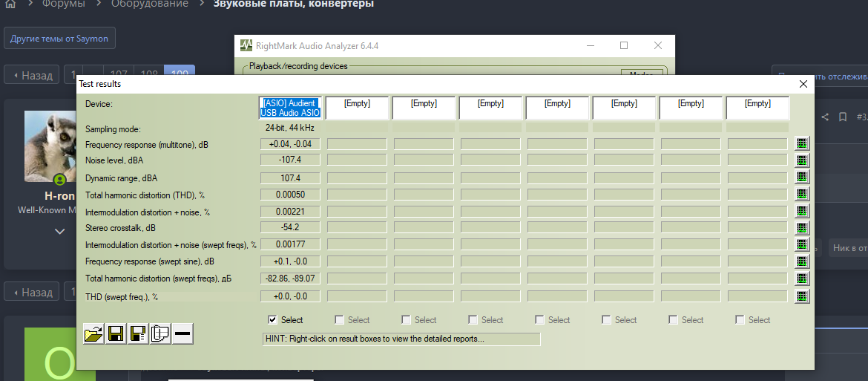Open the Оборудование breadcrumb link

[149, 4]
